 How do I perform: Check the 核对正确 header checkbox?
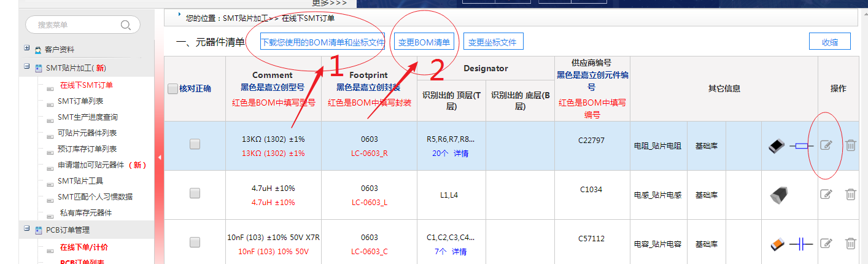(173, 89)
